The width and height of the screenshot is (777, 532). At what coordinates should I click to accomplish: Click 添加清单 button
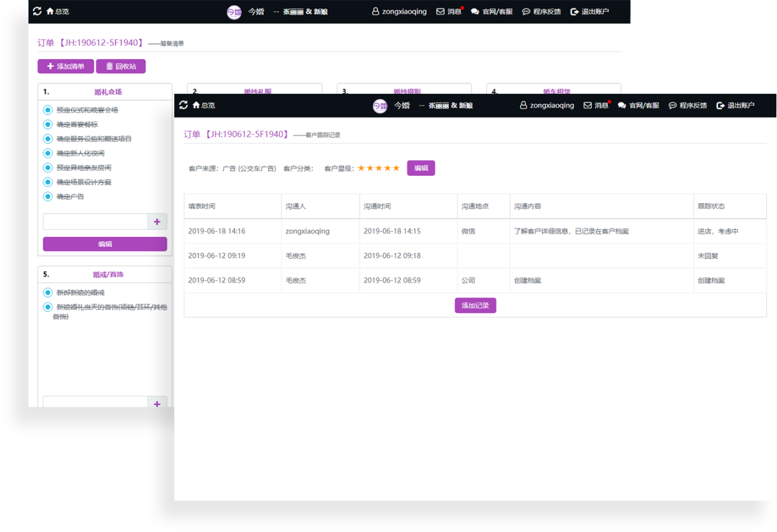(x=65, y=66)
